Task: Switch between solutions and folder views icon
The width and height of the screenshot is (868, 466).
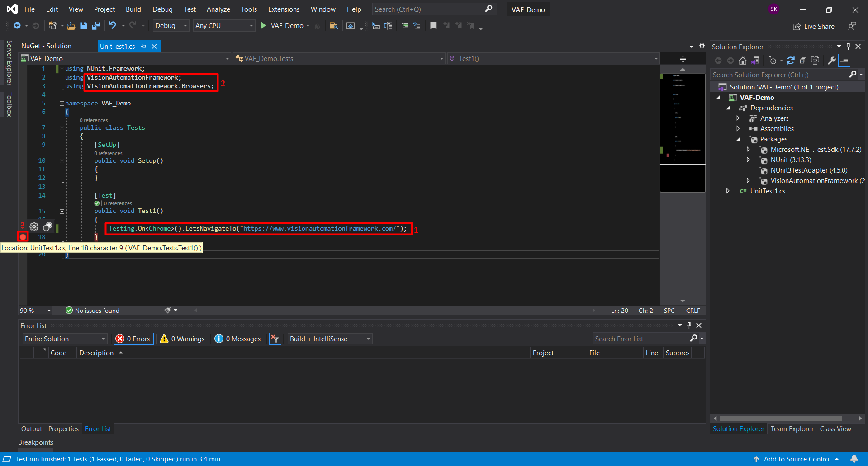Action: 755,61
